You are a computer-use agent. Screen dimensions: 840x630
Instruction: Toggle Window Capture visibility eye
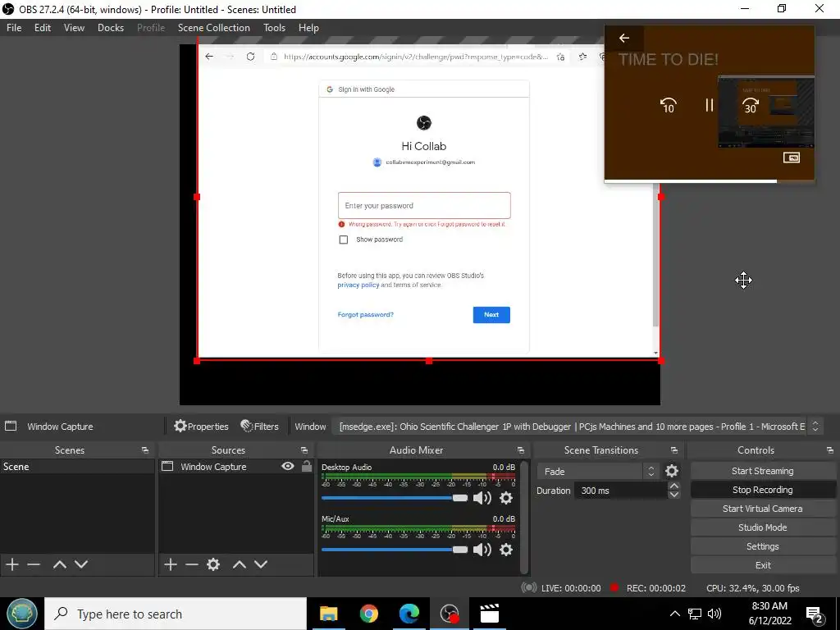(x=288, y=466)
